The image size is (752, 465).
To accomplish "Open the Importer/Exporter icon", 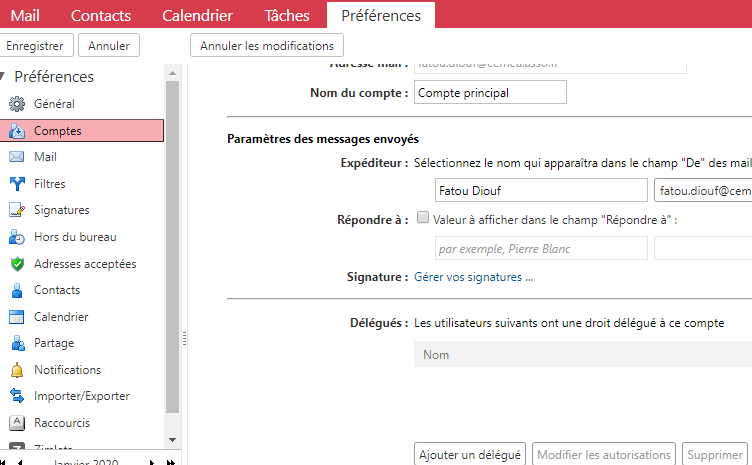I will tap(16, 396).
